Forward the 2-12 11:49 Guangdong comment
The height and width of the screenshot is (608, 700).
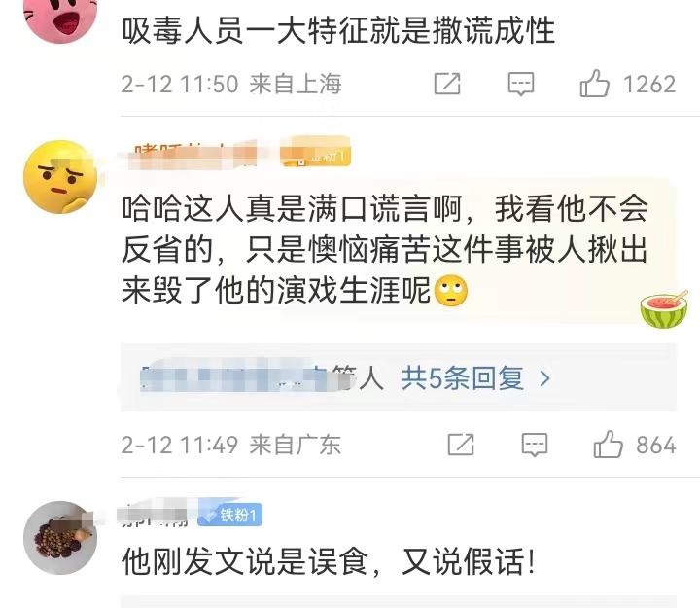coord(461,445)
